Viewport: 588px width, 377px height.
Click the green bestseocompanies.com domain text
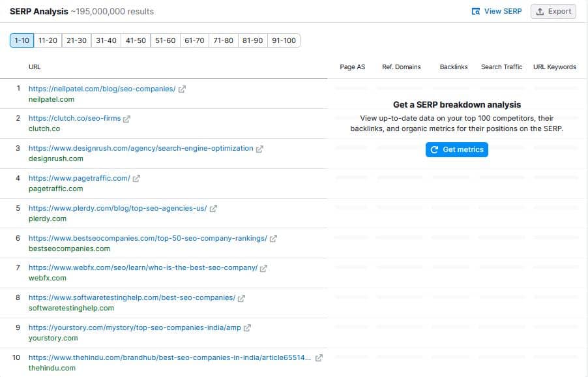click(69, 249)
